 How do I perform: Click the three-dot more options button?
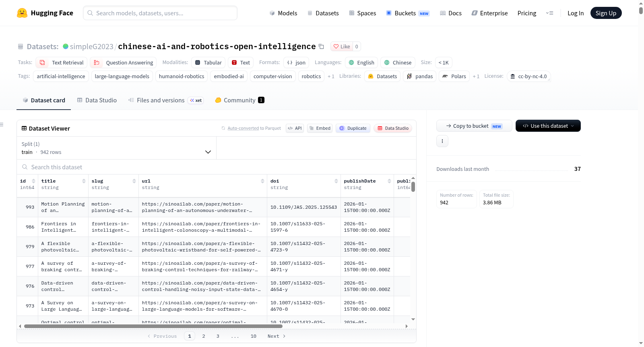(442, 141)
